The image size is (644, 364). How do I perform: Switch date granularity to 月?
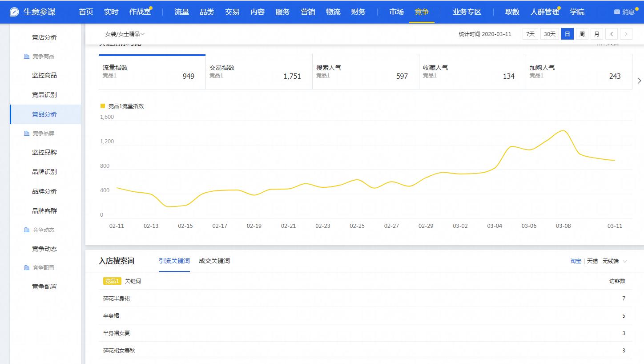[x=596, y=33]
